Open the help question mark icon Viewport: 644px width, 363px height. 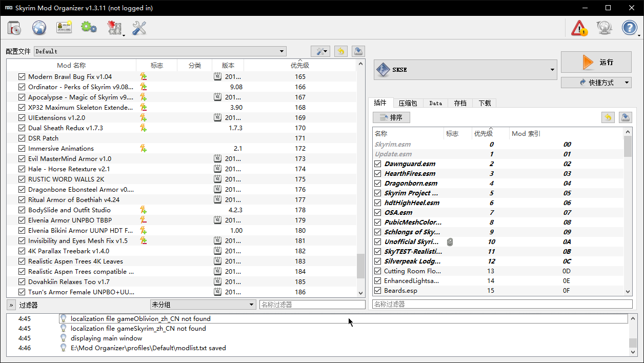click(x=629, y=28)
